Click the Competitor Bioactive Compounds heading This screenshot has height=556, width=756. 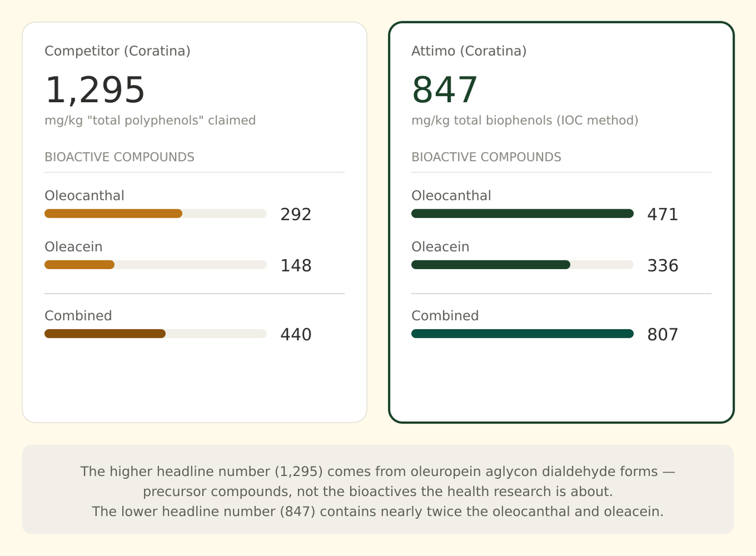coord(119,157)
